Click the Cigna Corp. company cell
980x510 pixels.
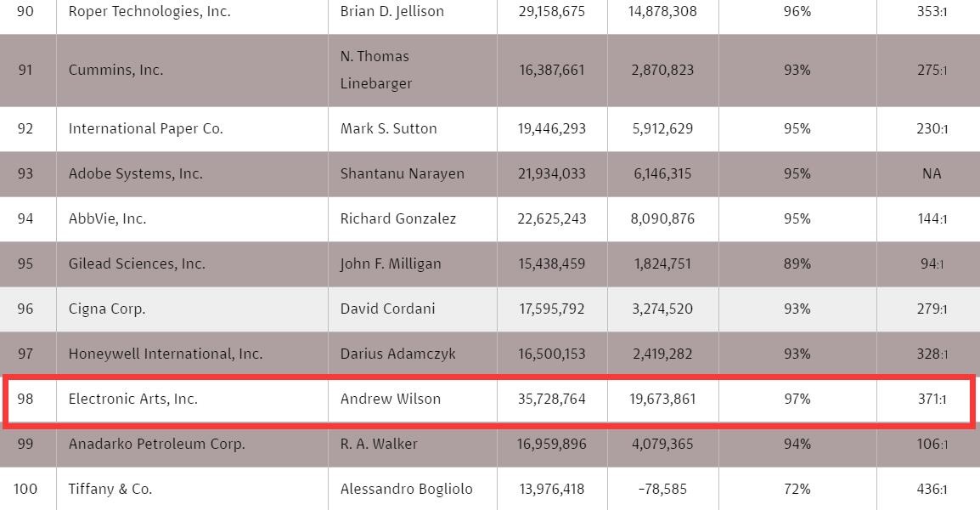click(x=107, y=309)
